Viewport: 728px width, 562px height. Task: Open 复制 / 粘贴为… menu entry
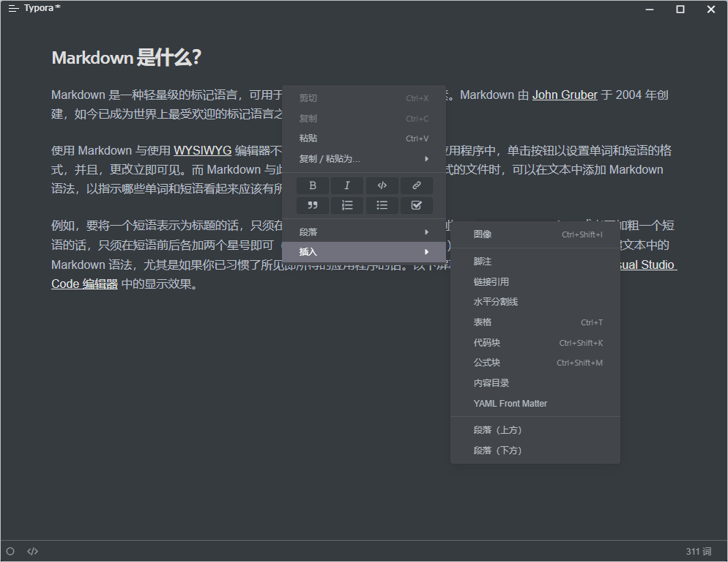(x=364, y=159)
